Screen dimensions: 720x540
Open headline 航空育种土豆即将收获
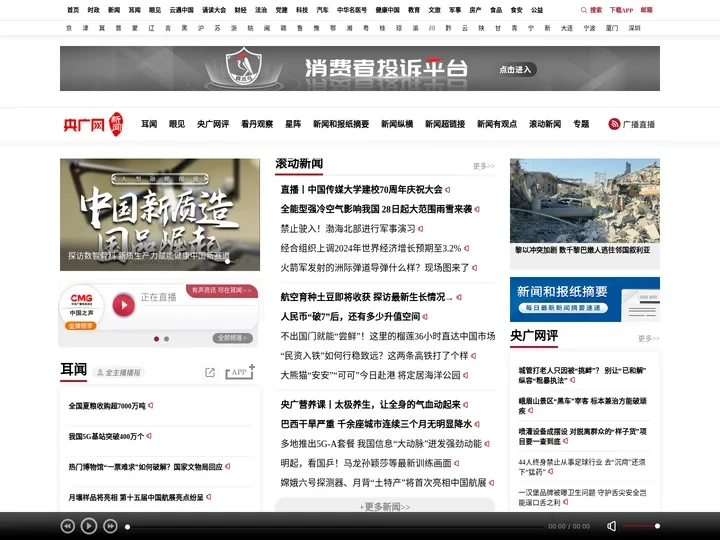(366, 297)
